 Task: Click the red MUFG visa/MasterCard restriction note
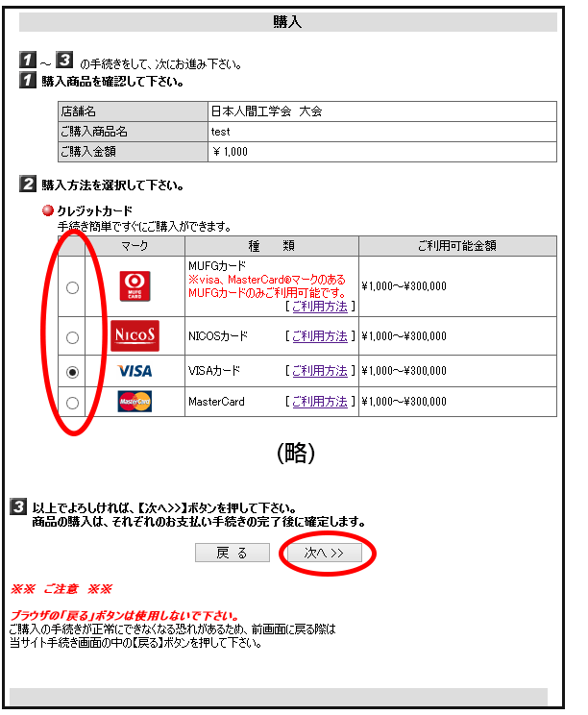tap(267, 286)
